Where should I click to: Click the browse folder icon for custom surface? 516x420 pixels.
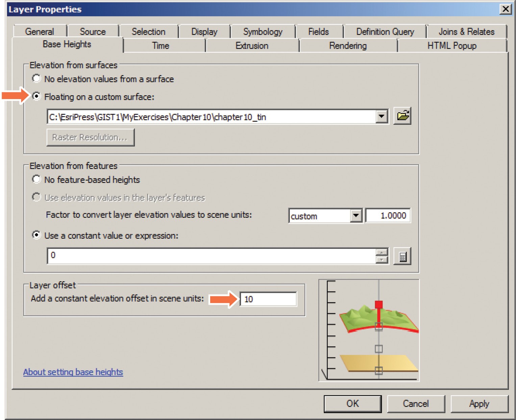coord(402,116)
